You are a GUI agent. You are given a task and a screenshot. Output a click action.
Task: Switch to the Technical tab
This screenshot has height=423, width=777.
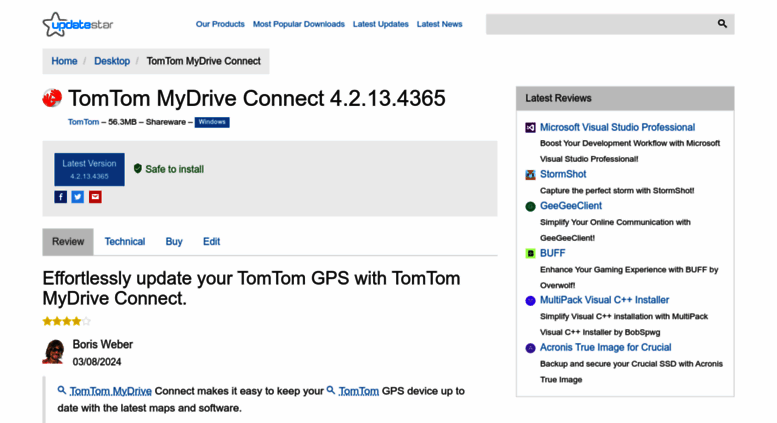click(125, 242)
